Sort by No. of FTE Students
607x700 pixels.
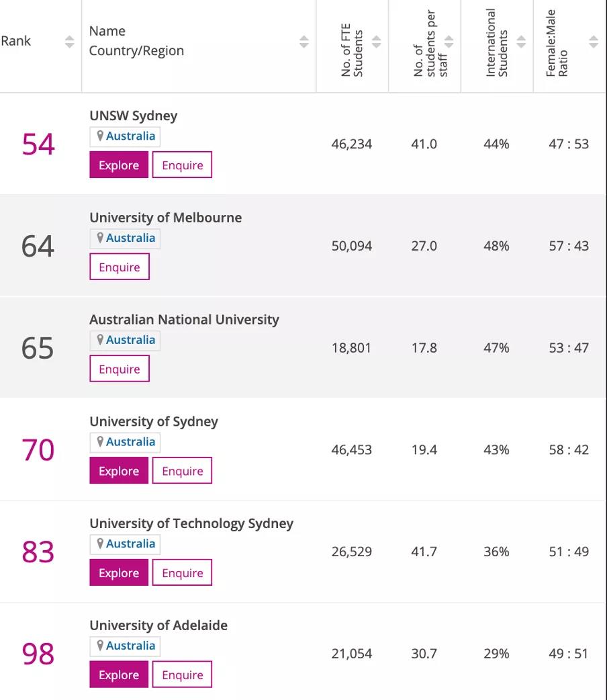(x=376, y=42)
